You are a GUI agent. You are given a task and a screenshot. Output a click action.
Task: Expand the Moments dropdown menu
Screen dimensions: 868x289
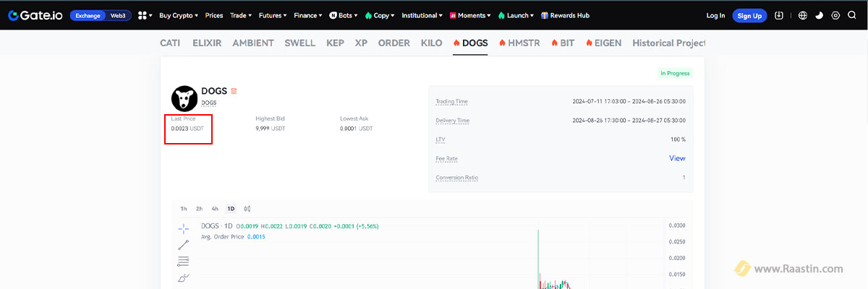[471, 15]
